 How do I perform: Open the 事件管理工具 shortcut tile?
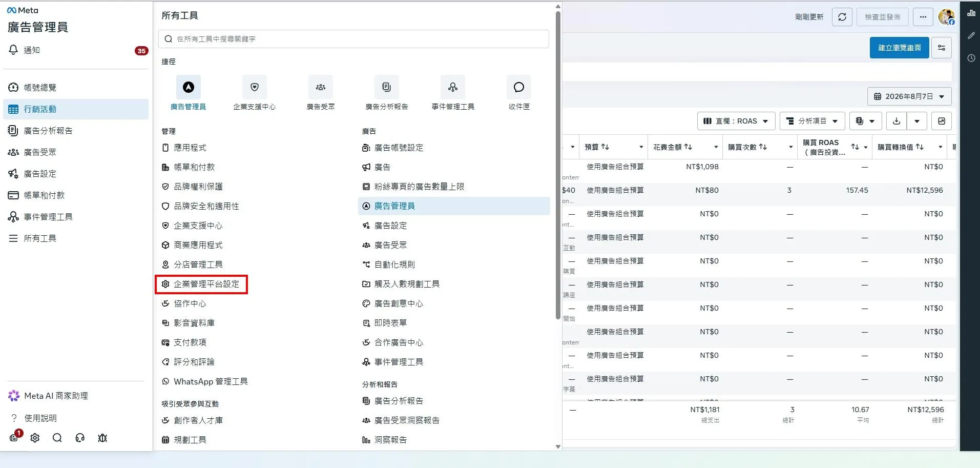(453, 93)
